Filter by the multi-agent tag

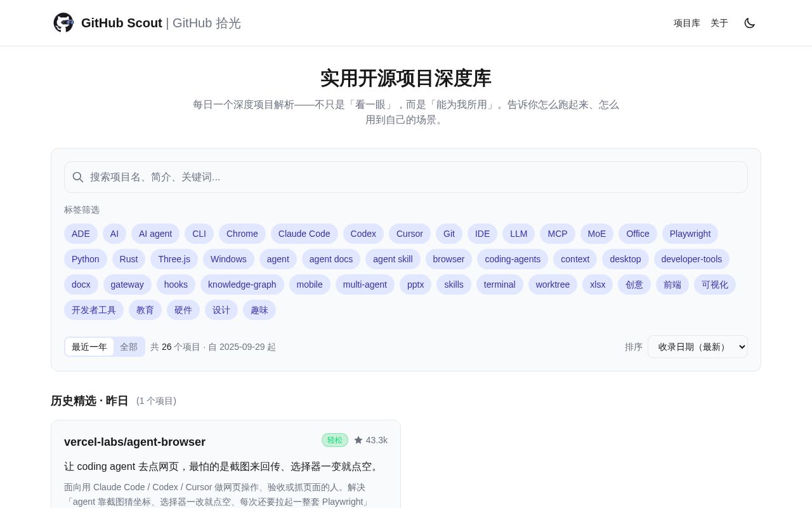point(365,284)
